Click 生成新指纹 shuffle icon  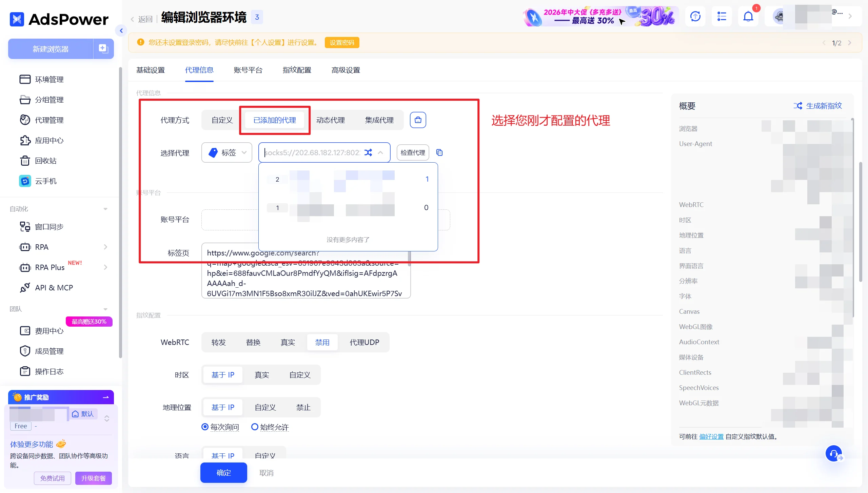[798, 106]
